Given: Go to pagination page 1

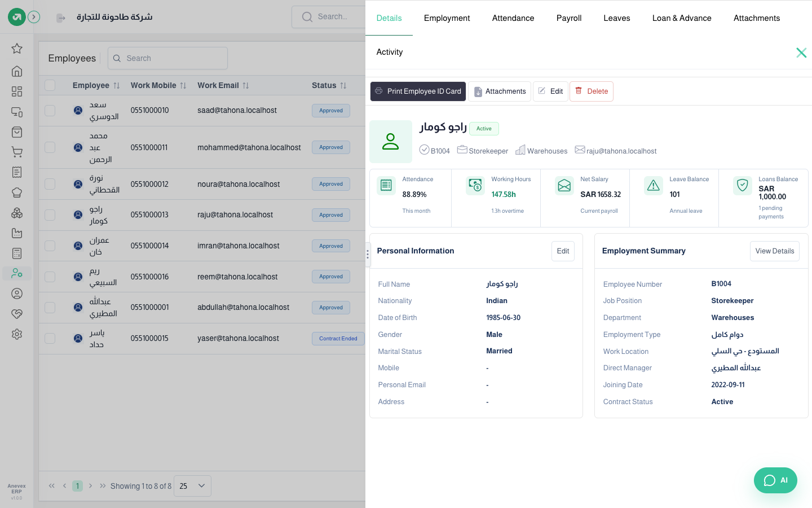Looking at the screenshot, I should click(x=78, y=486).
